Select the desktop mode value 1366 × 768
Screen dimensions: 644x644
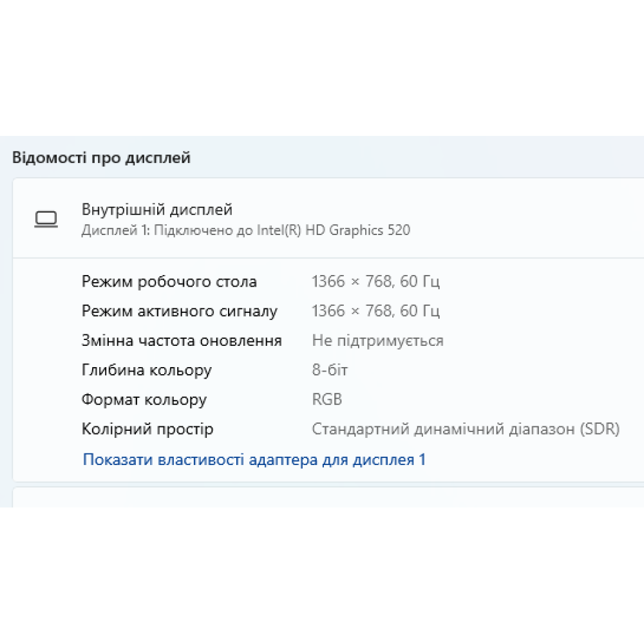pos(352,281)
